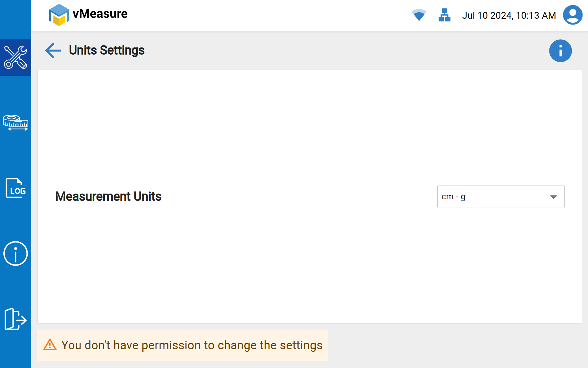588x368 pixels.
Task: Open the user profile avatar
Action: (x=572, y=15)
